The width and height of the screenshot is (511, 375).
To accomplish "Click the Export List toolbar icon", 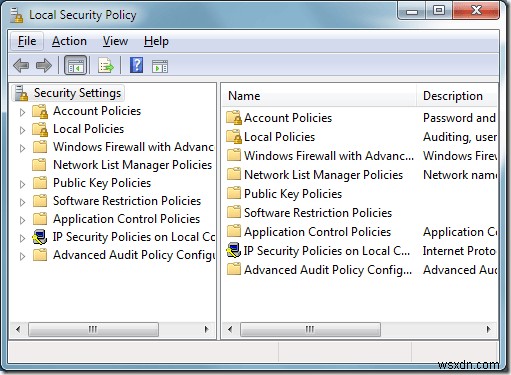I will tap(106, 65).
